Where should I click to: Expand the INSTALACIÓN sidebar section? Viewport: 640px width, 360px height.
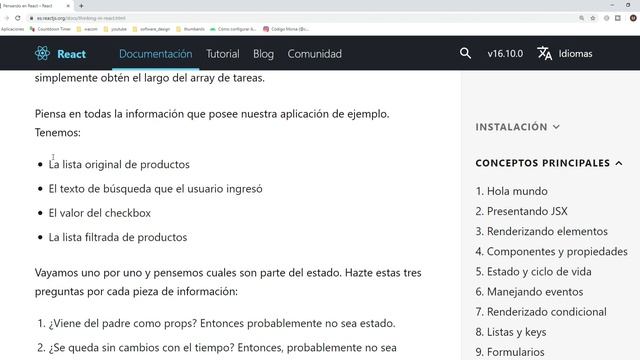coord(517,127)
